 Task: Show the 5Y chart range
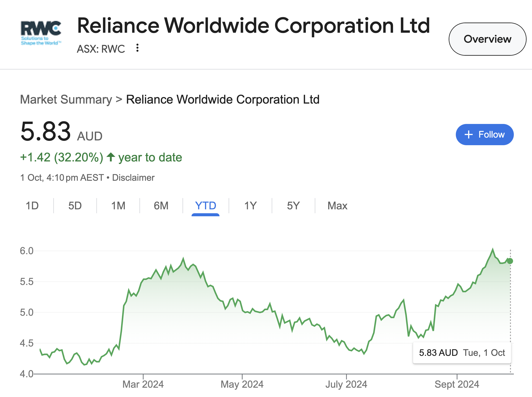pos(293,206)
